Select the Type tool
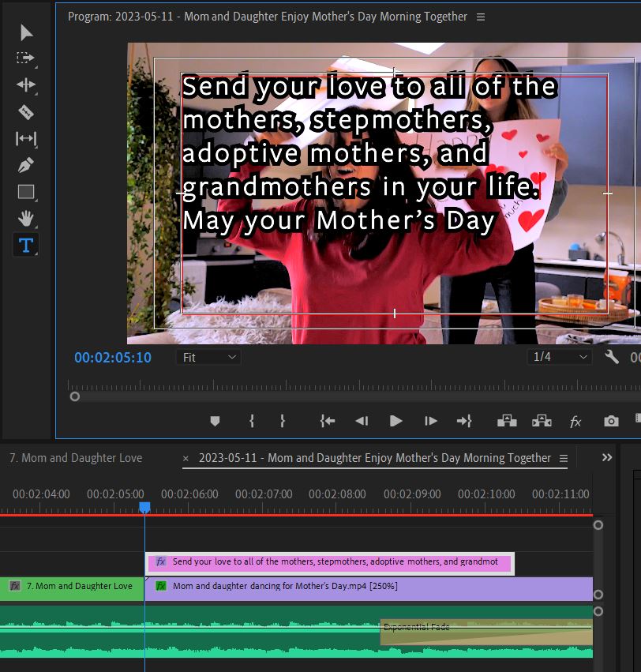This screenshot has height=672, width=641. point(26,245)
